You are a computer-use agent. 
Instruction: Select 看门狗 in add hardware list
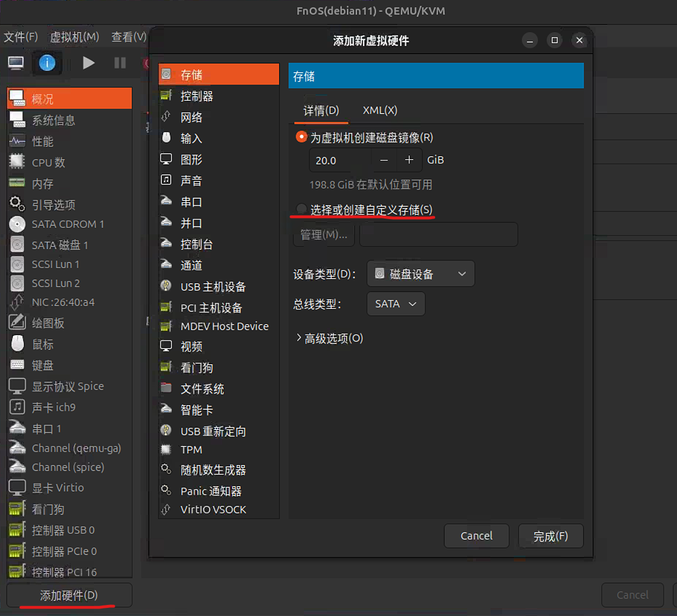coord(196,368)
